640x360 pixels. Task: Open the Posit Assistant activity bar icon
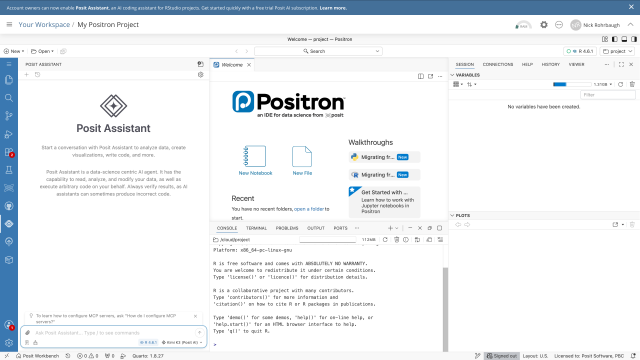(x=9, y=224)
